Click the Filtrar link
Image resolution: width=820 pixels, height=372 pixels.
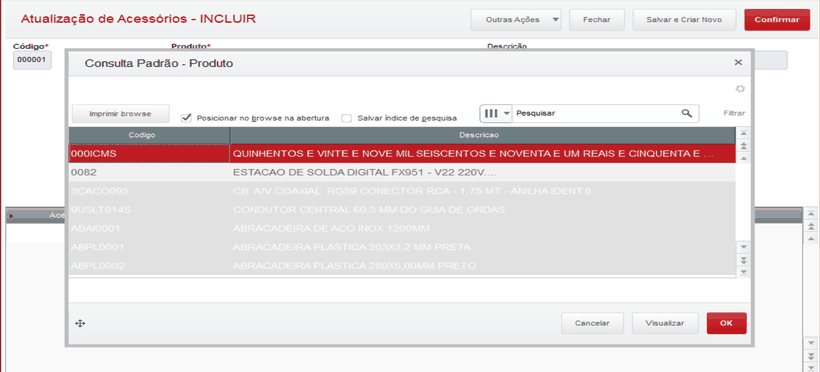[x=734, y=113]
